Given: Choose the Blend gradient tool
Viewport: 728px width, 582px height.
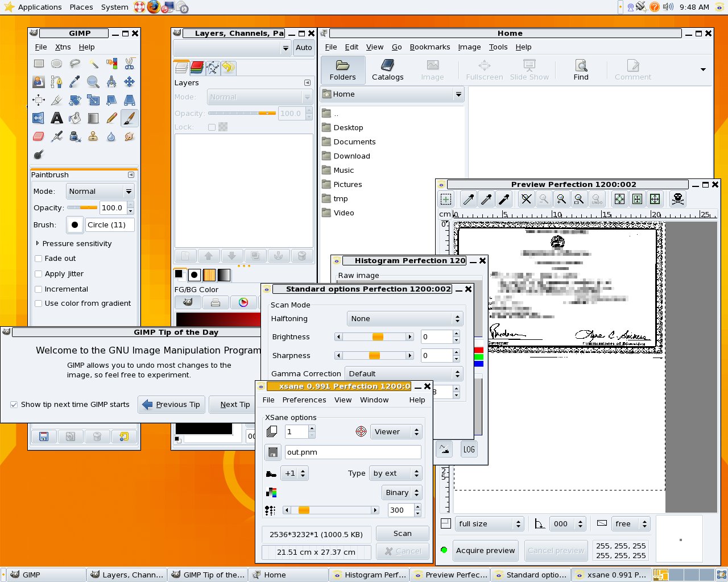Looking at the screenshot, I should [x=93, y=118].
